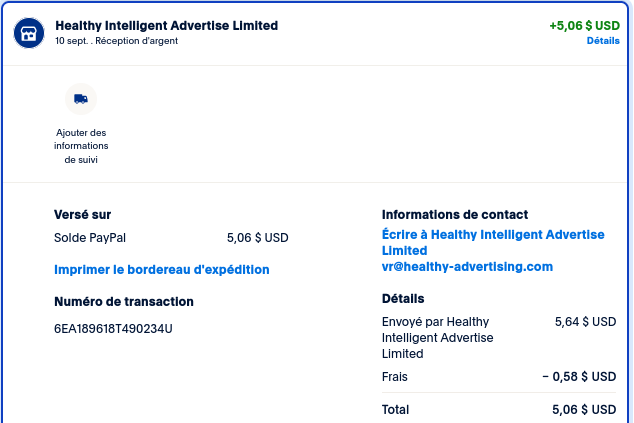The image size is (634, 423).
Task: Click the 'Informations de contact' heading
Action: (455, 215)
